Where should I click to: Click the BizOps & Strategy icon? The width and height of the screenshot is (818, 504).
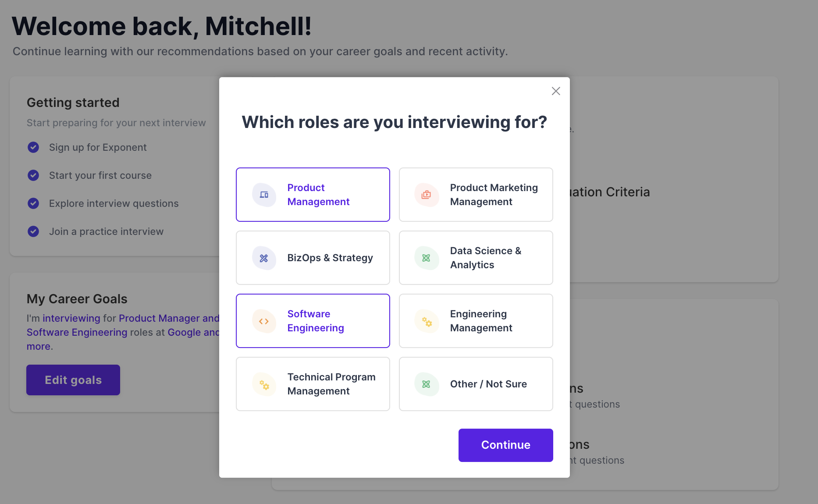tap(264, 258)
